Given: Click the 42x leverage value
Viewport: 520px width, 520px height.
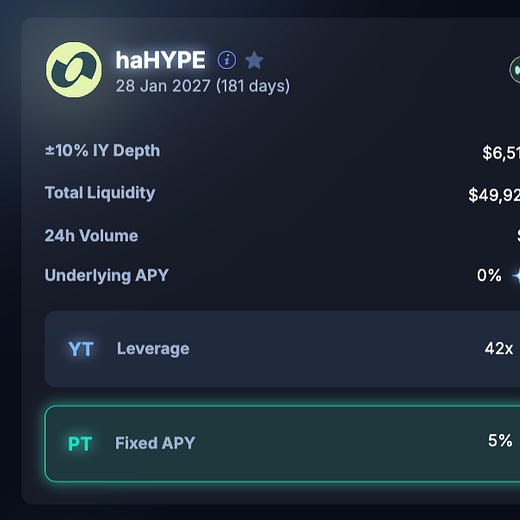Looking at the screenshot, I should pyautogui.click(x=499, y=349).
